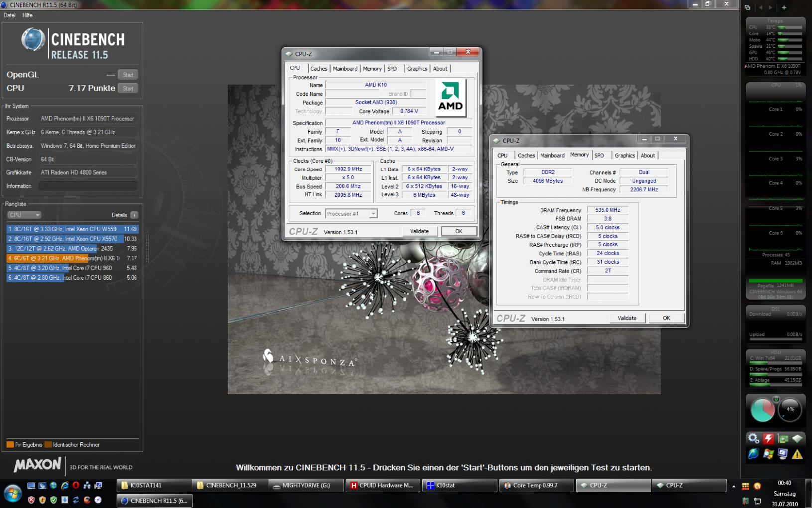The image size is (812, 508).
Task: Switch to Caches tab in CPU-Z CPU window
Action: tap(319, 69)
